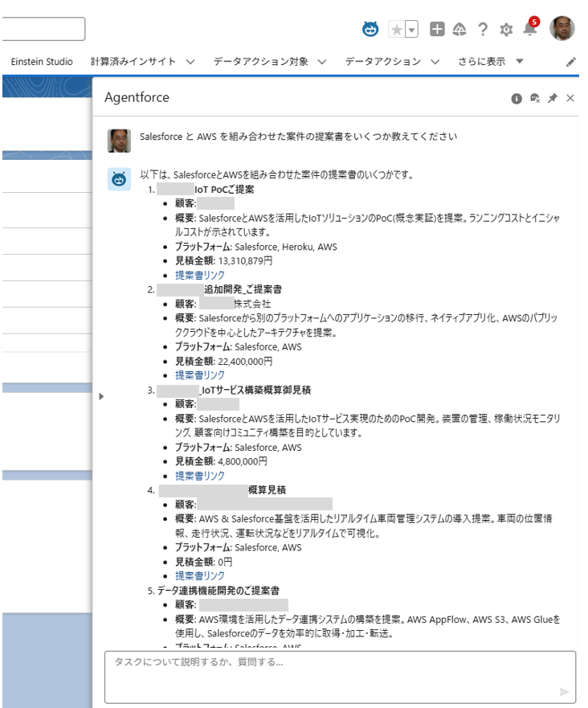Click the text プラットフォーム: Salesforce, Heroku, AWS
Screen dimensions: 588x708
(256, 247)
